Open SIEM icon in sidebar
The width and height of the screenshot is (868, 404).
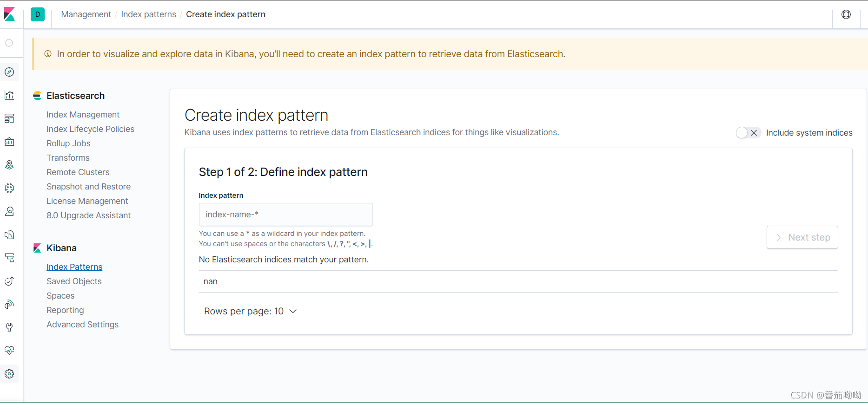[9, 304]
